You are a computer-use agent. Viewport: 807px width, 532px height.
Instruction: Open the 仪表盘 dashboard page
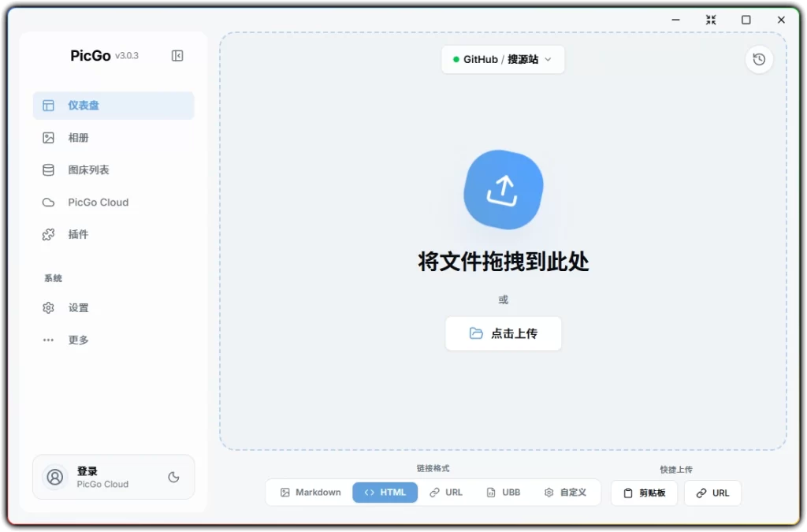pos(113,106)
